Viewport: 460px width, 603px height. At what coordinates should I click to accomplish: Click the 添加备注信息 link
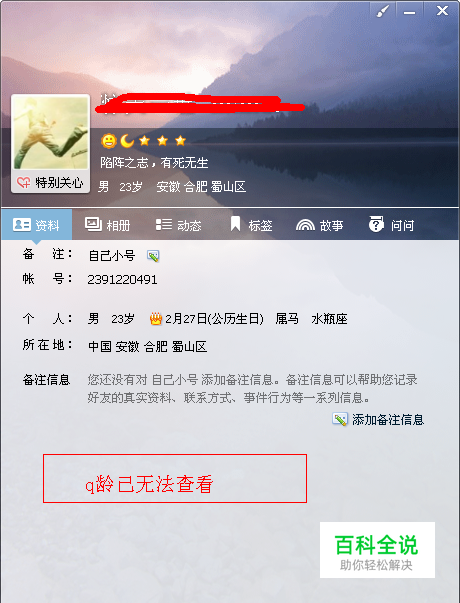coord(388,420)
